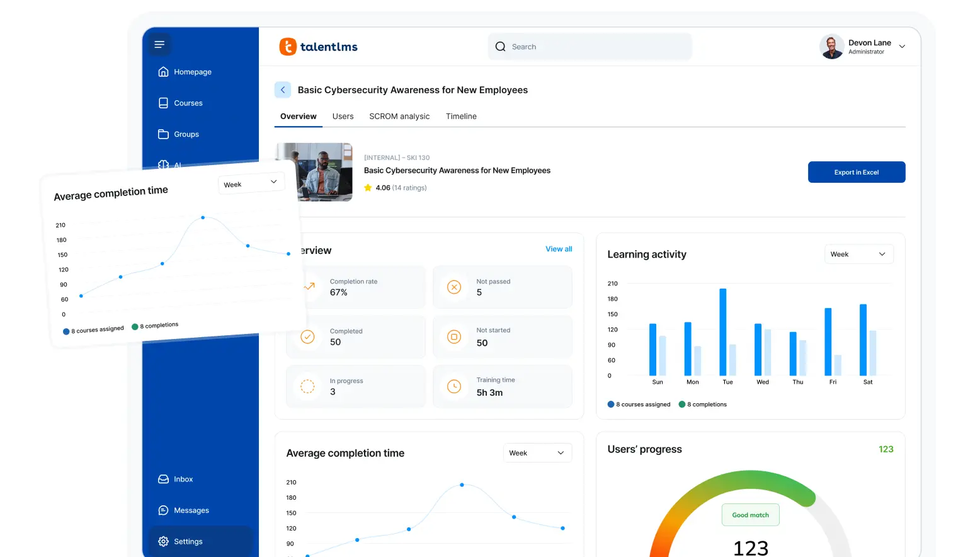The width and height of the screenshot is (980, 557).
Task: Switch to the SCROM analysic tab
Action: click(x=399, y=117)
